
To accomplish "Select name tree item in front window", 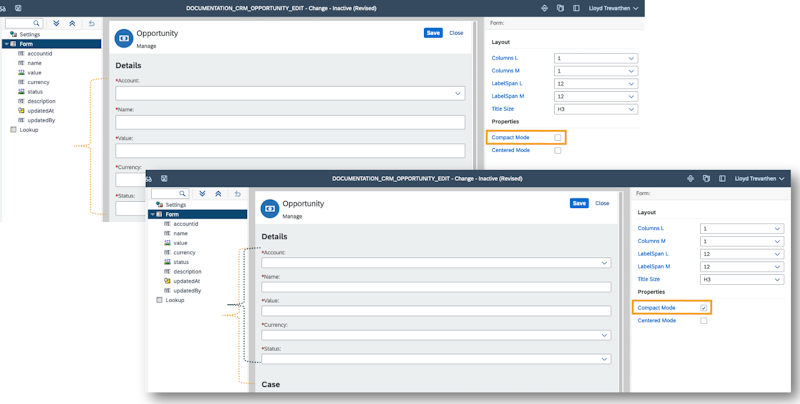I will [181, 233].
